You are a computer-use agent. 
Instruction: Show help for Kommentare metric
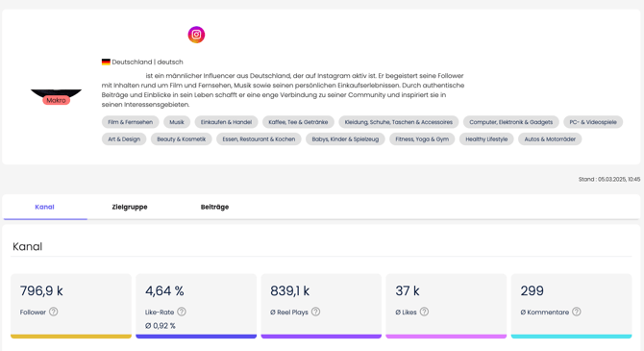click(577, 312)
